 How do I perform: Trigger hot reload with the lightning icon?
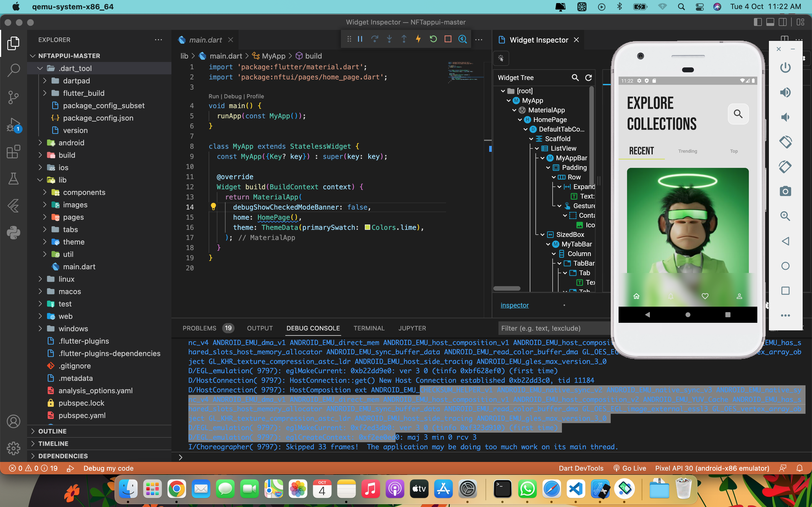[418, 39]
